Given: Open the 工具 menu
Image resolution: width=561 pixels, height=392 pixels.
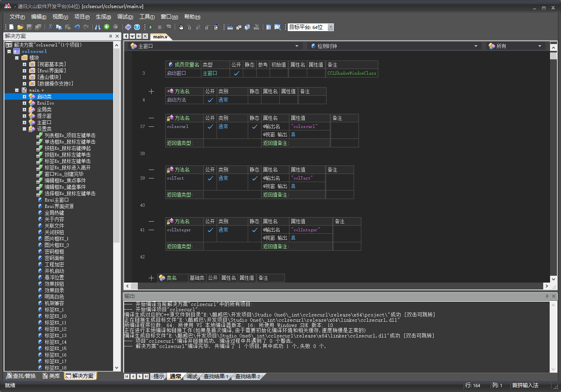Looking at the screenshot, I should coord(147,17).
